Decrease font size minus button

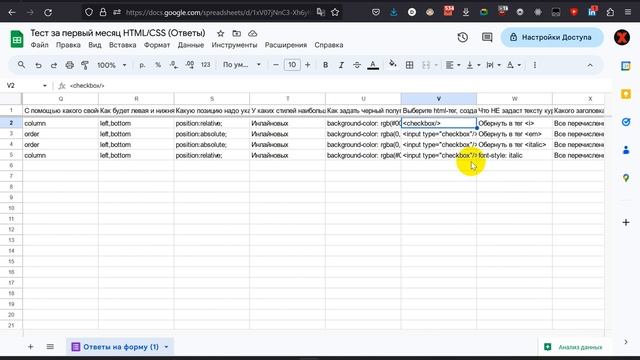tap(276, 65)
